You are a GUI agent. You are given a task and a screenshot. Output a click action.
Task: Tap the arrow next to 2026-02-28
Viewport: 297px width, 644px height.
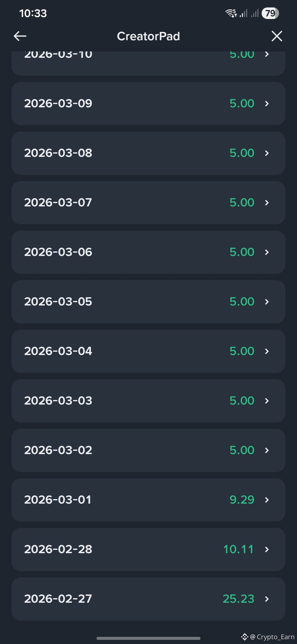pyautogui.click(x=266, y=549)
